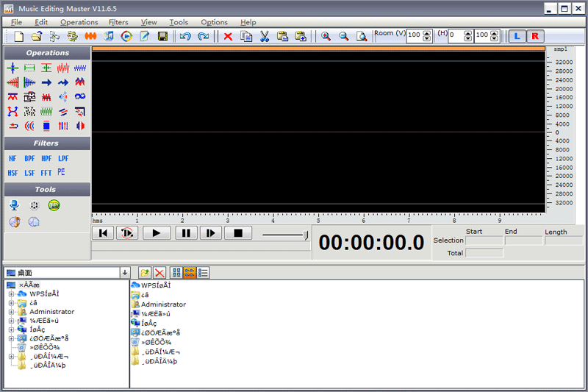Image resolution: width=588 pixels, height=392 pixels.
Task: Click the New file toolbar icon
Action: click(x=18, y=36)
